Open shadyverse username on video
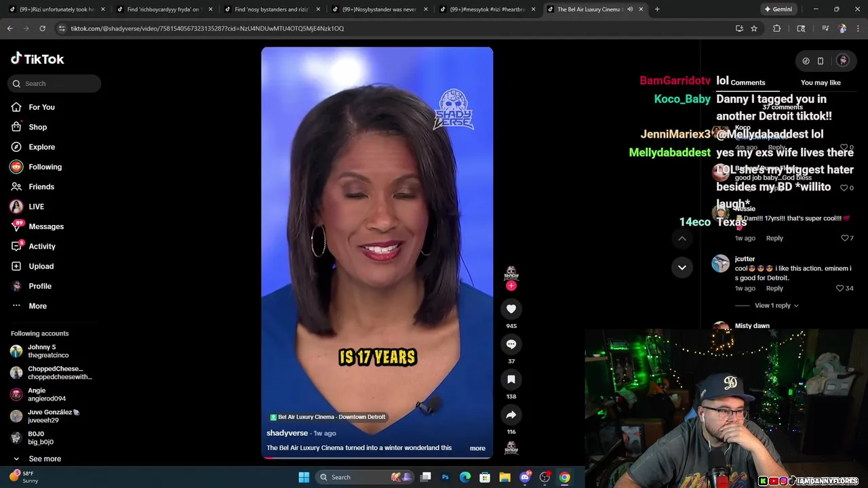Image resolution: width=868 pixels, height=488 pixels. point(287,433)
